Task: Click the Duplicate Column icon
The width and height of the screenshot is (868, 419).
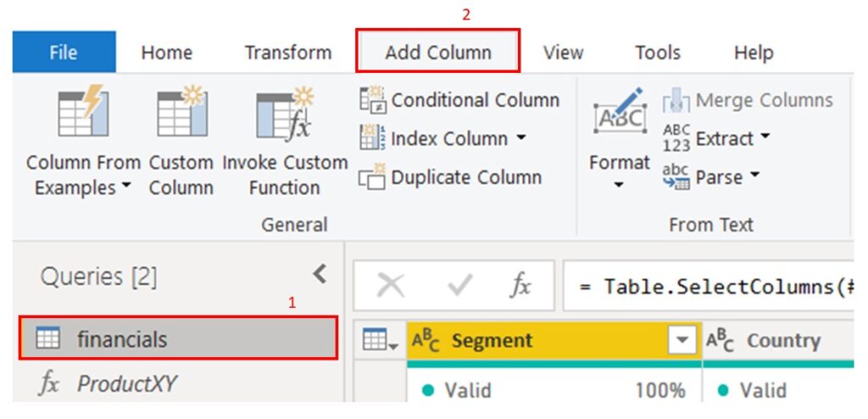Action: coord(371,178)
